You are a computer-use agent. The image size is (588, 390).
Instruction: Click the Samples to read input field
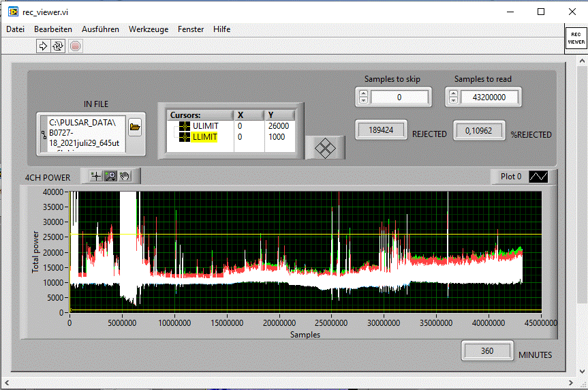pos(489,97)
